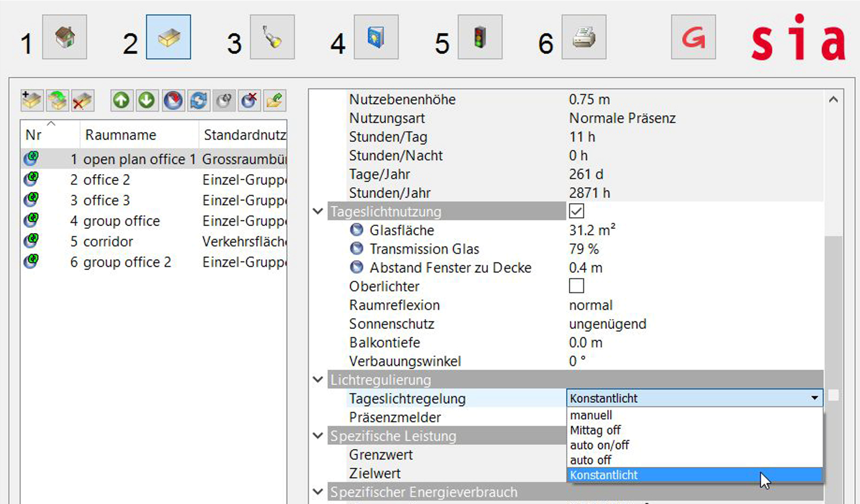Sort by the Raumname column header
Viewport: 860px width, 504px height.
[x=139, y=134]
